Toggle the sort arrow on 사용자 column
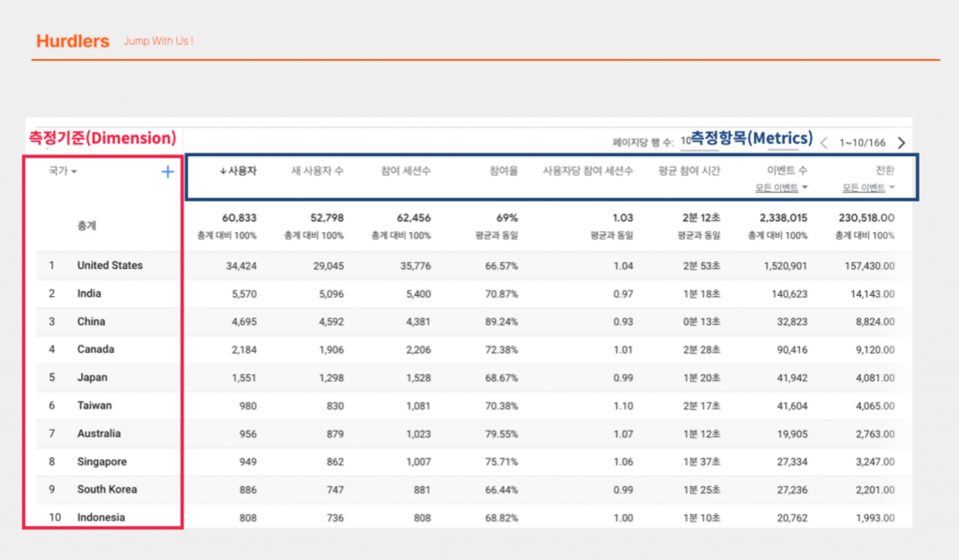The width and height of the screenshot is (959, 560). coord(225,171)
